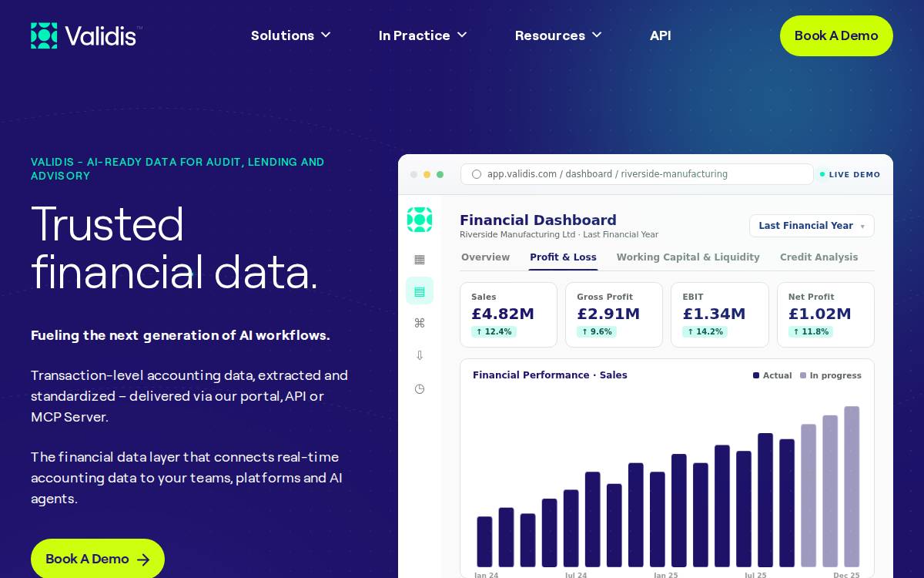Open the Last Financial Year dropdown
This screenshot has width=924, height=578.
[x=812, y=226]
